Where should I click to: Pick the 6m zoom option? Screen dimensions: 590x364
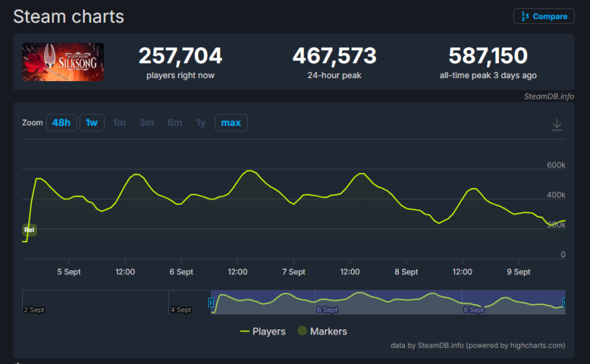[174, 122]
